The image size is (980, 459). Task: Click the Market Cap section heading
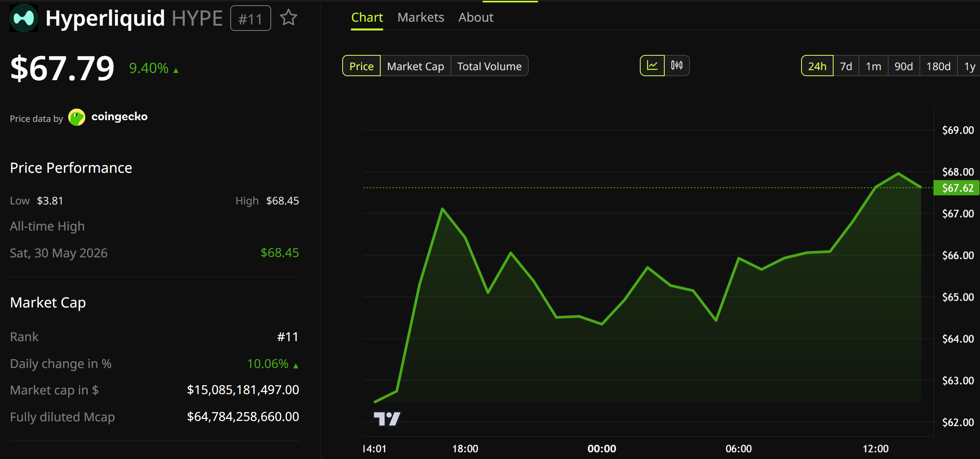coord(48,302)
